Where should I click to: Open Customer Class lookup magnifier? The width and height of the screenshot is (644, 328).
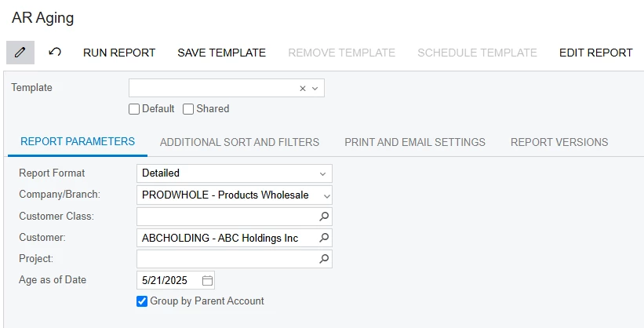click(324, 216)
